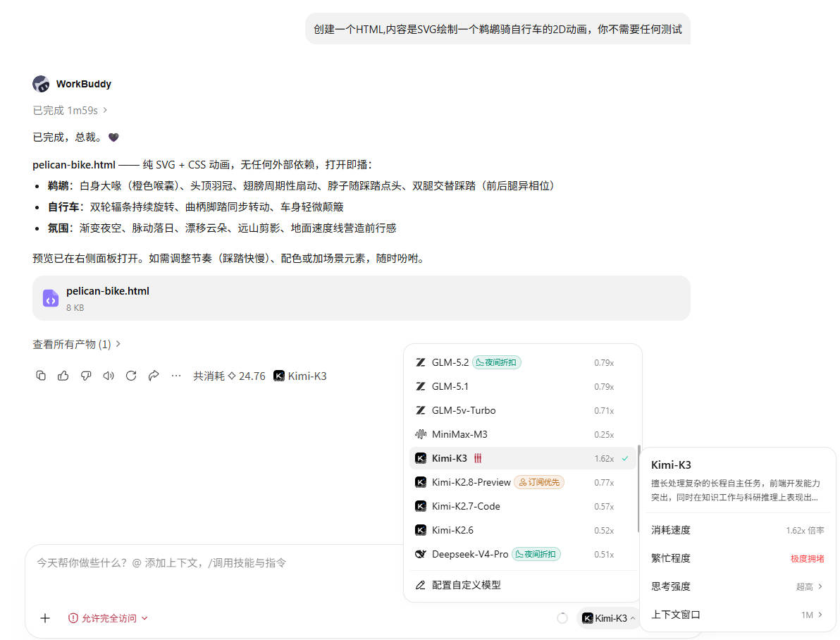Toggle the Kimi-K3 model selector dropdown
840x640 pixels.
coord(609,618)
